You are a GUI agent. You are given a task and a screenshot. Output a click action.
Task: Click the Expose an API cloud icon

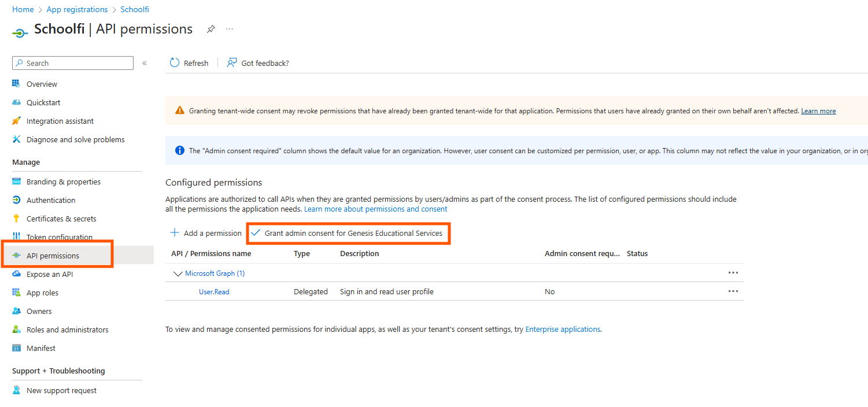(16, 274)
